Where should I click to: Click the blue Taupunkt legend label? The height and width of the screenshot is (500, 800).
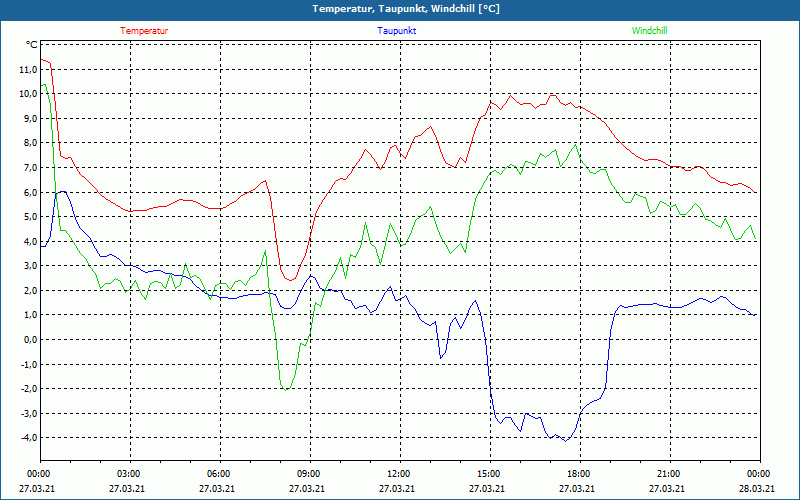pos(396,31)
